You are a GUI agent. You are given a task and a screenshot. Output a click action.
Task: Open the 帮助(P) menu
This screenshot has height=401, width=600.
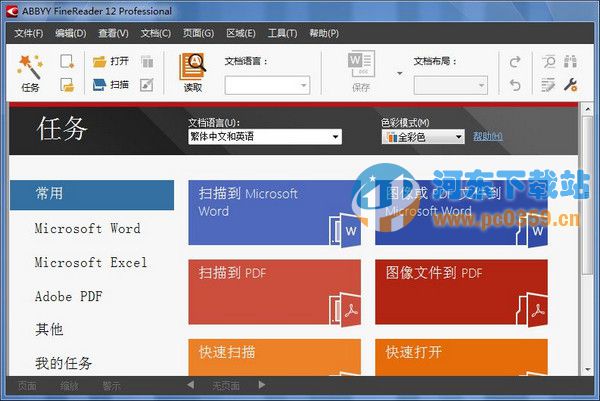pyautogui.click(x=324, y=33)
